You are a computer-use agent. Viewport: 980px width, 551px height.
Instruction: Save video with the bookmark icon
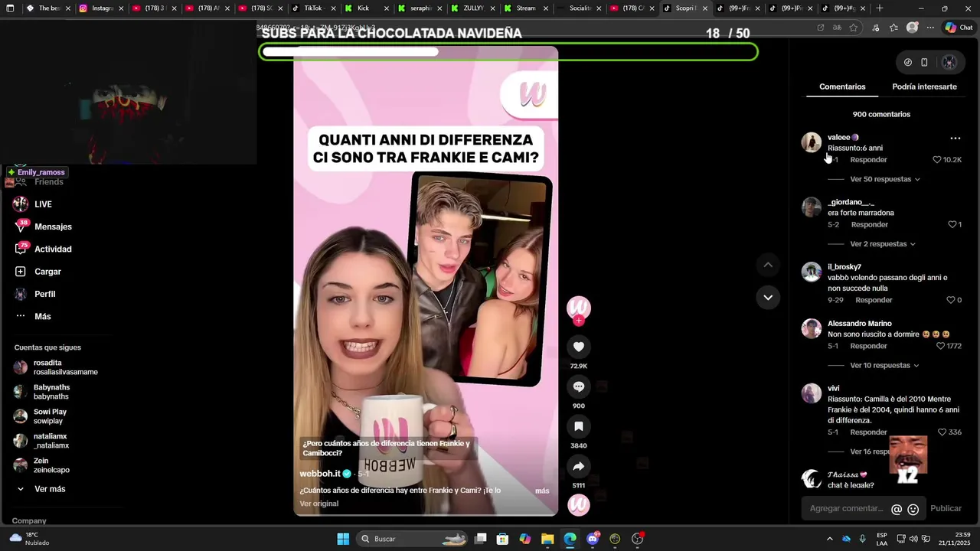(579, 426)
